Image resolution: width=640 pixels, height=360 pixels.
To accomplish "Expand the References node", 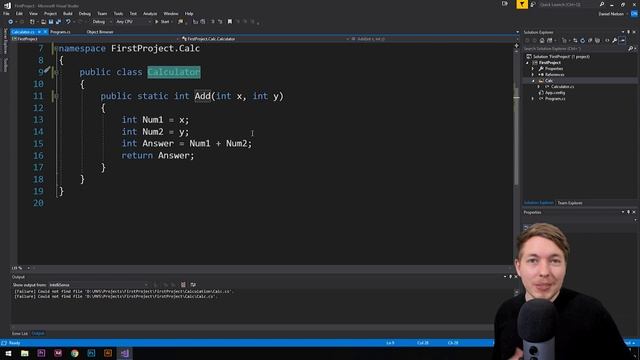I will tap(533, 75).
